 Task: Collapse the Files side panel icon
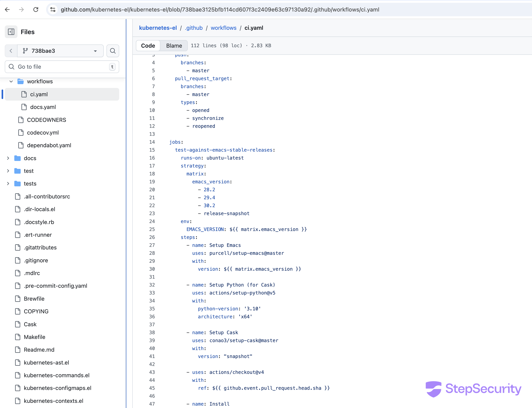pyautogui.click(x=11, y=32)
